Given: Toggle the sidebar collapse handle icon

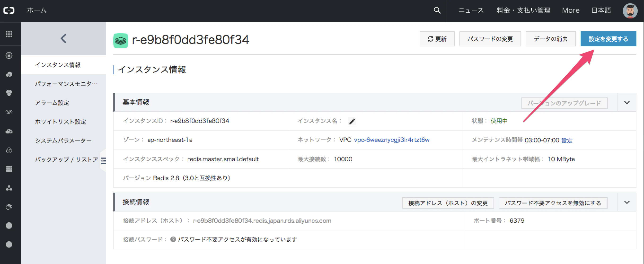Looking at the screenshot, I should [x=103, y=160].
